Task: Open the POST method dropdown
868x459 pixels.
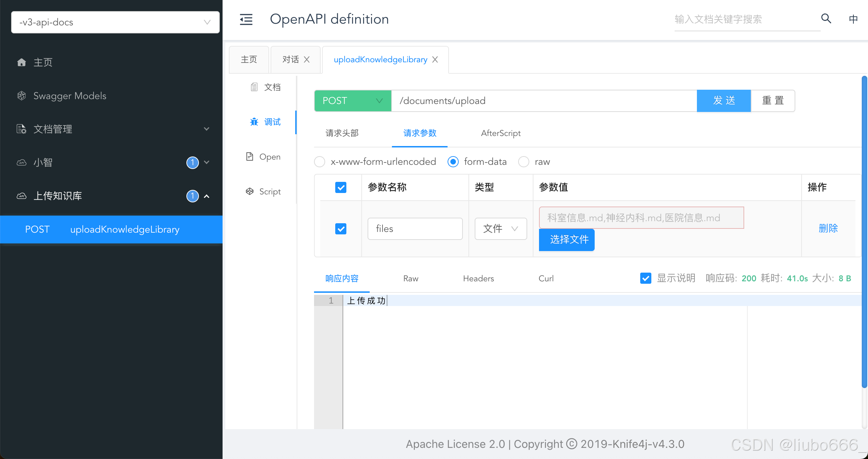Action: tap(353, 101)
